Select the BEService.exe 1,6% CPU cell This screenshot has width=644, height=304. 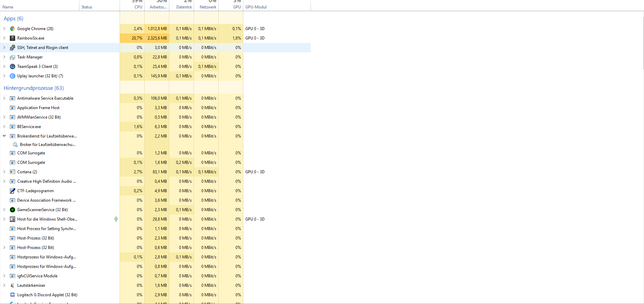coord(132,127)
